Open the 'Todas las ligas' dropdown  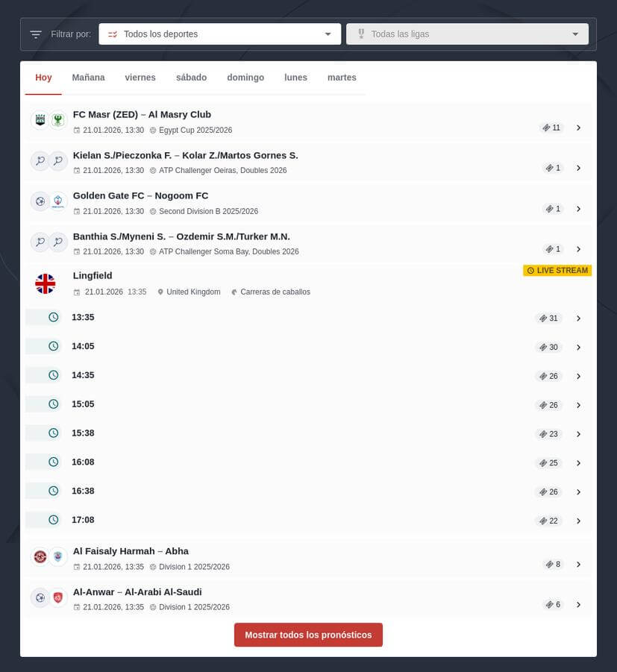tap(467, 34)
